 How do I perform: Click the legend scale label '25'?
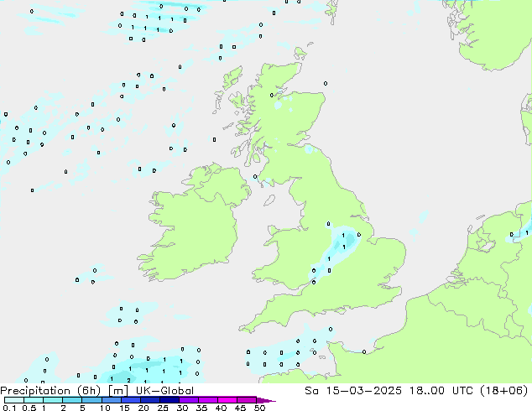(x=163, y=408)
